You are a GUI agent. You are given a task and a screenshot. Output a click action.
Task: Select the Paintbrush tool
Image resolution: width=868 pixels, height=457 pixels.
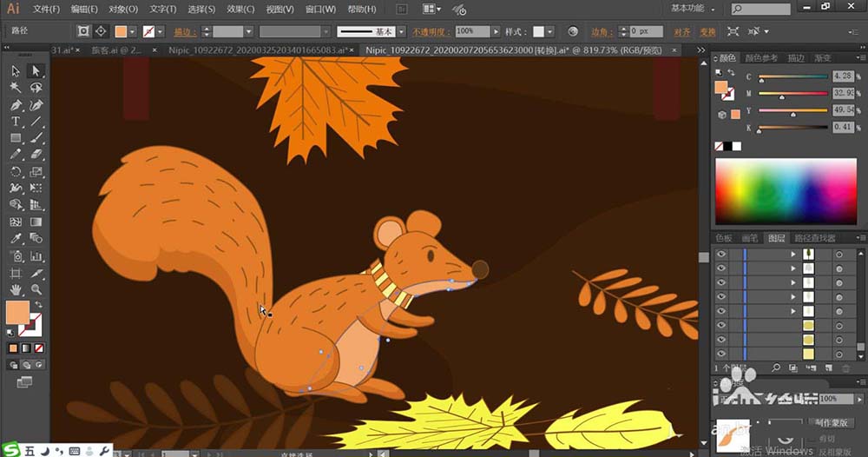point(36,138)
